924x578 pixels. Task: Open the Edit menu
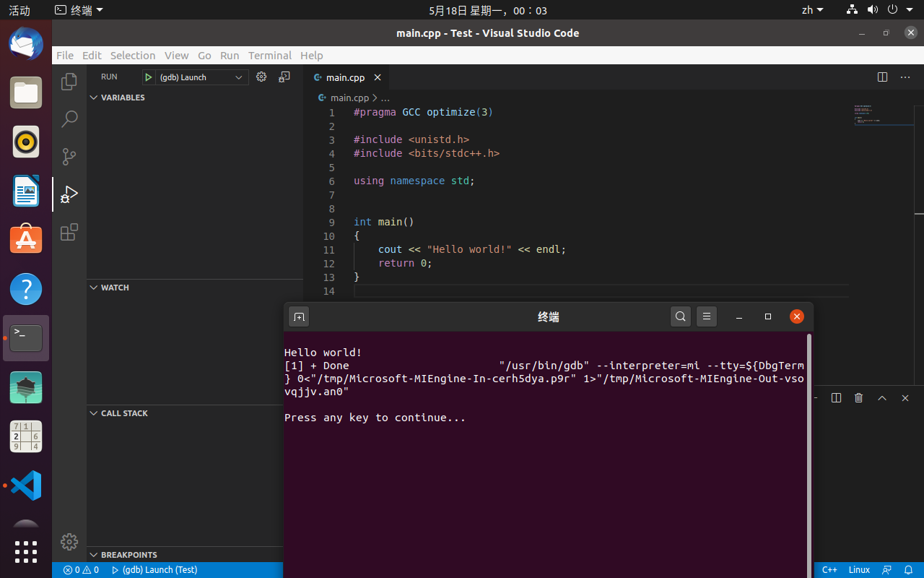tap(92, 55)
